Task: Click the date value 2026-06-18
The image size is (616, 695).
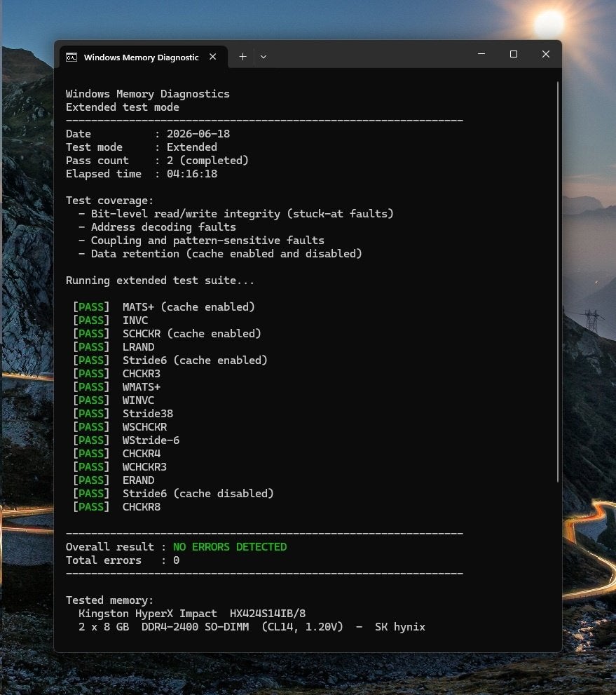Action: click(198, 134)
